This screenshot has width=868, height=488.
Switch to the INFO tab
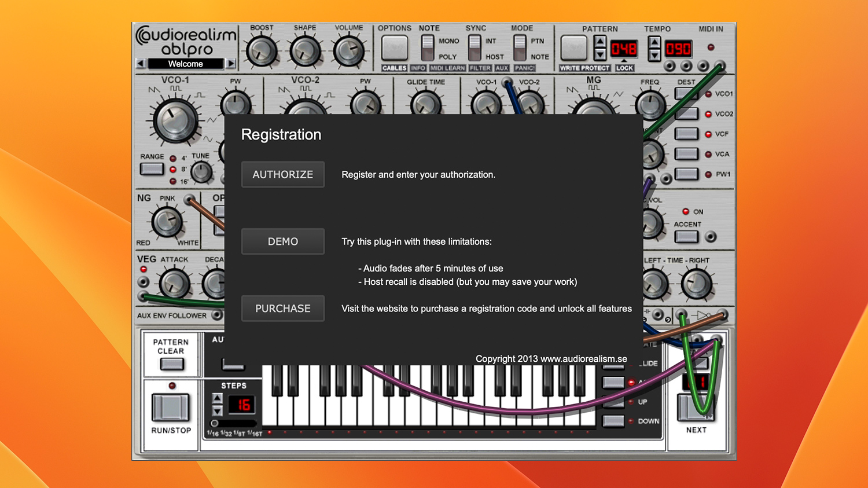tap(418, 68)
